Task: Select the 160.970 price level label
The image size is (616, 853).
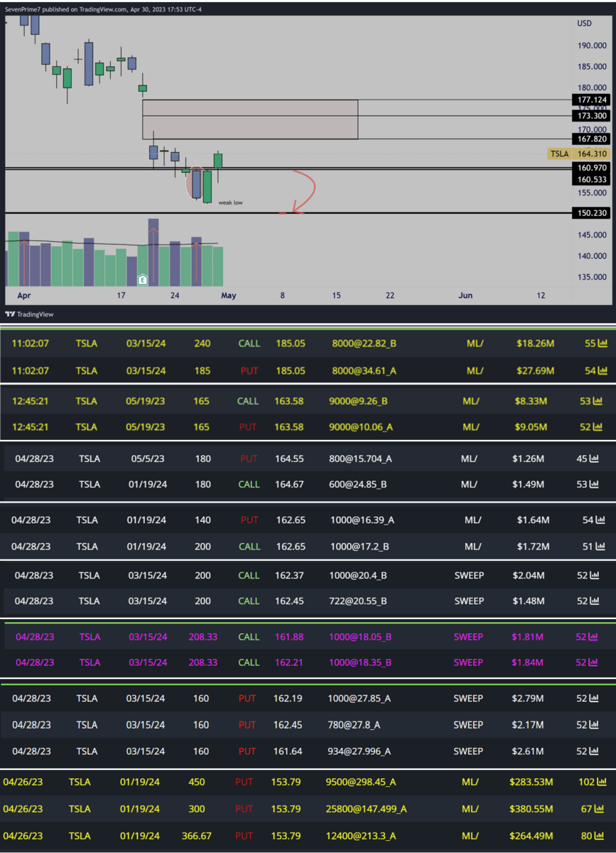Action: [592, 168]
